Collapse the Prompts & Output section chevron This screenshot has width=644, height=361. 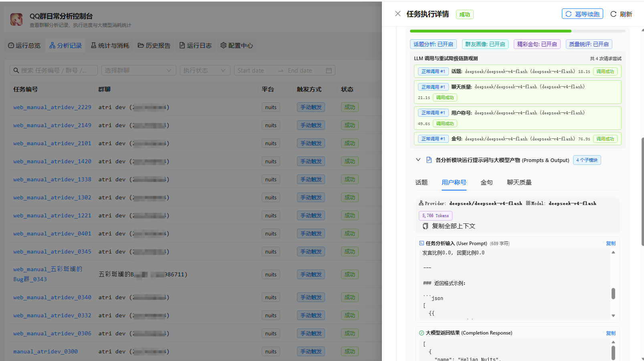point(418,160)
